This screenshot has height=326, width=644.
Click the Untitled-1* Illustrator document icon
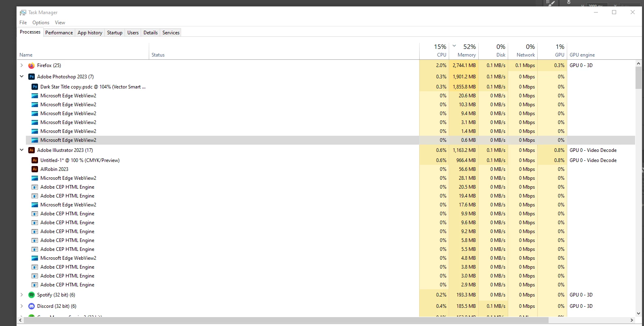[35, 160]
